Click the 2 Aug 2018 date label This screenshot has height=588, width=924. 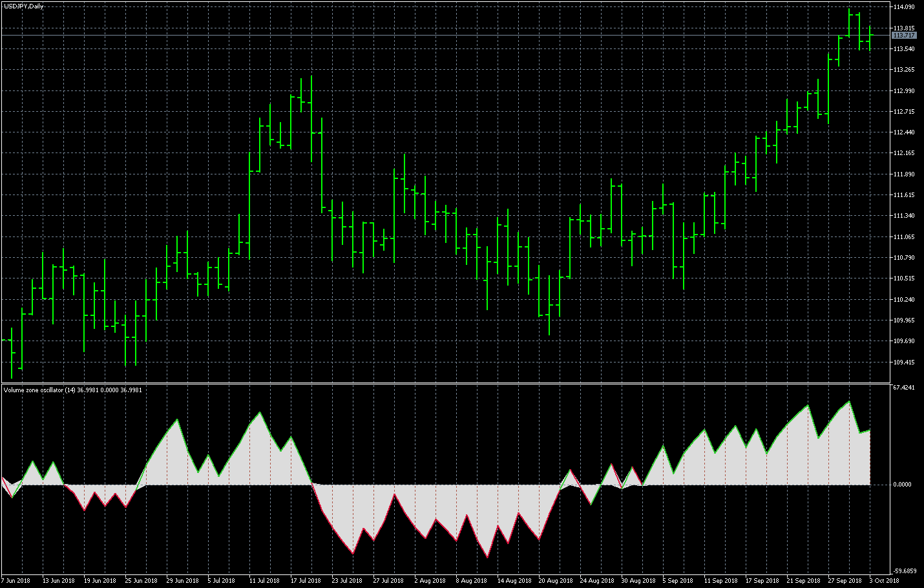[430, 580]
